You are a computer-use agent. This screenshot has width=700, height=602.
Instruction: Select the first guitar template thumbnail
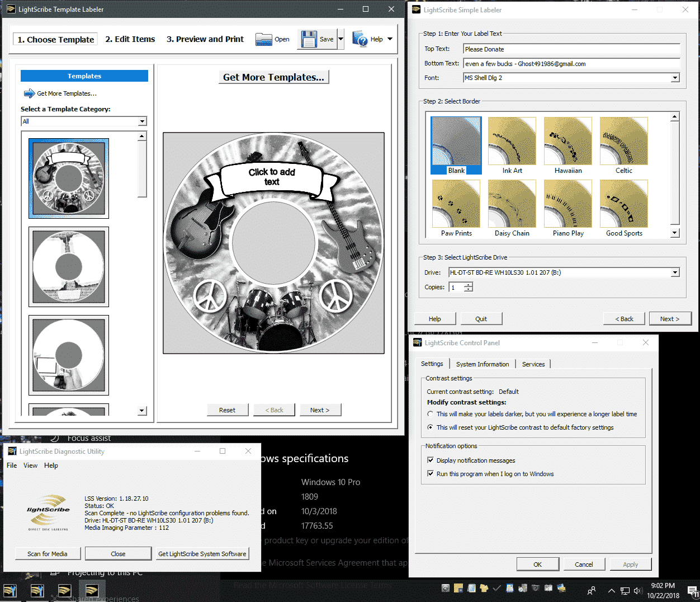tap(69, 178)
